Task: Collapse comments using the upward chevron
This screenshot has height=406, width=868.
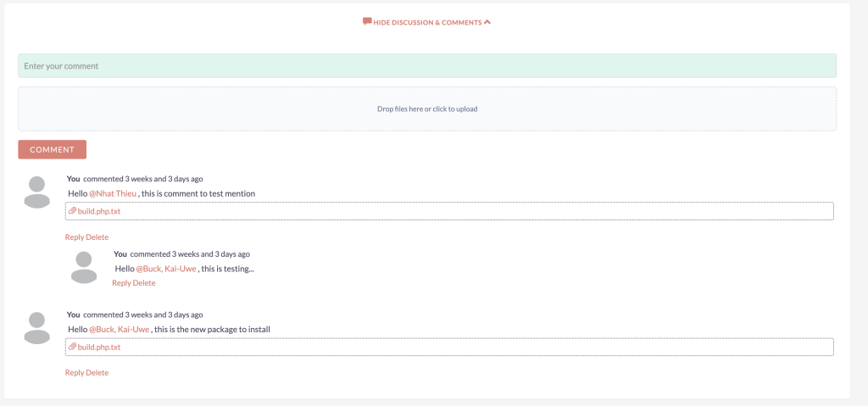Action: [x=487, y=22]
